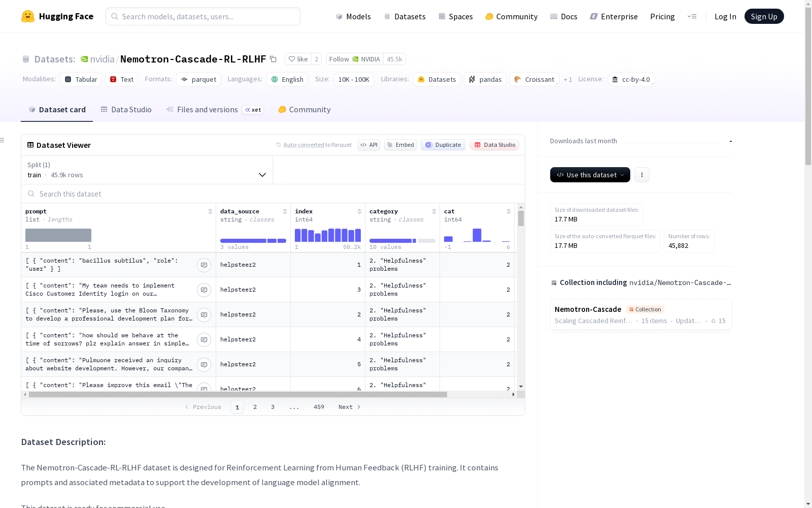The height and width of the screenshot is (508, 812).
Task: Click the table vertical scrollbar thumb
Action: point(521,218)
